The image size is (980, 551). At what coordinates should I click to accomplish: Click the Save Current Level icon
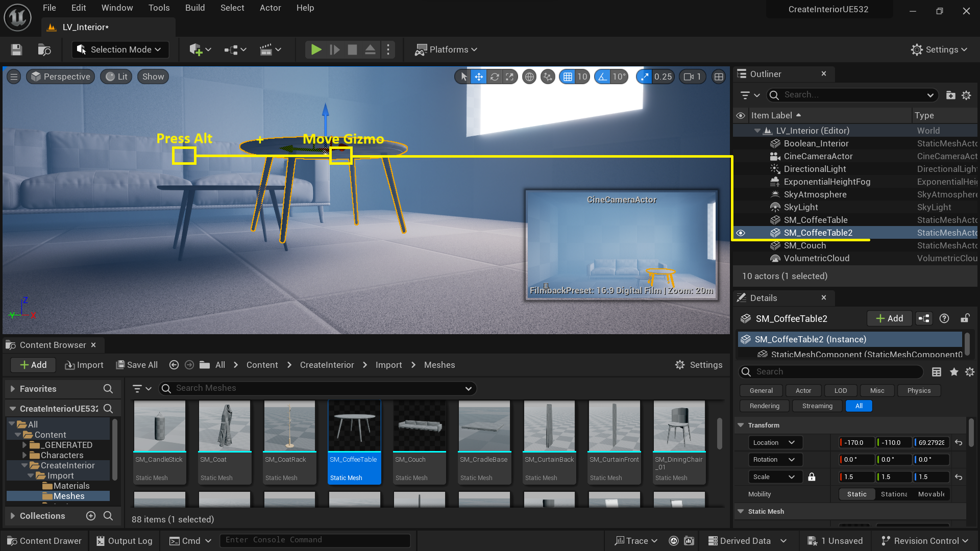click(16, 49)
